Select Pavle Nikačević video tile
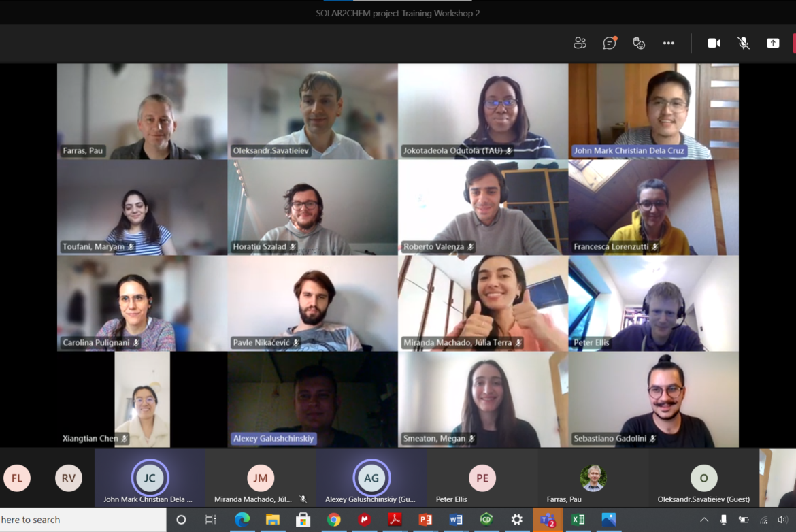Viewport: 796px width, 532px height. pos(313,303)
